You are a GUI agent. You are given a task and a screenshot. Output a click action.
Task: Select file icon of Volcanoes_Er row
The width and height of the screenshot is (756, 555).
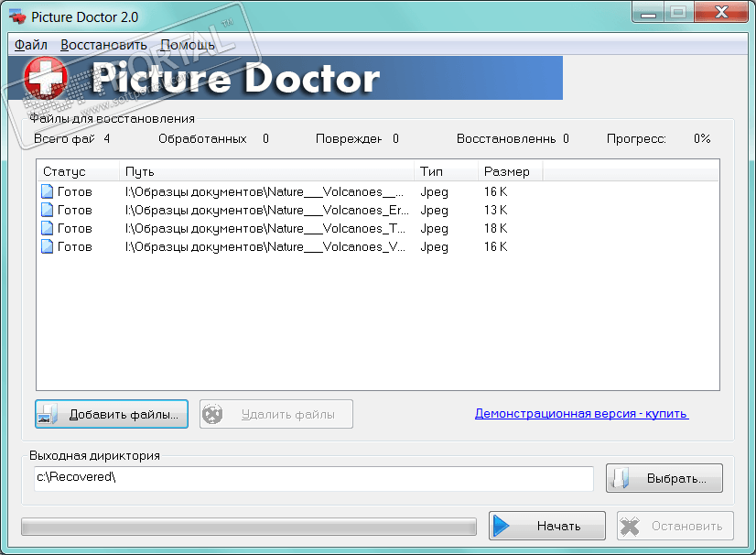[47, 210]
